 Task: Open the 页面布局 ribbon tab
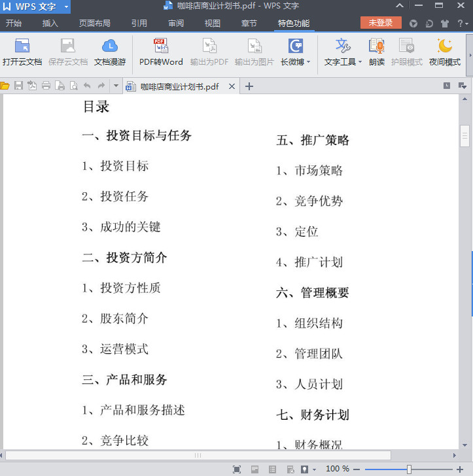pyautogui.click(x=94, y=24)
